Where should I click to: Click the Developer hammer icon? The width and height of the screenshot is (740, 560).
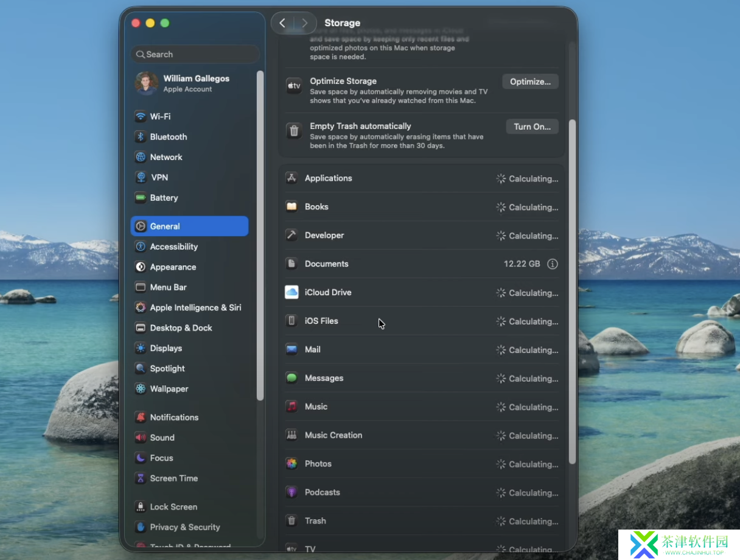pyautogui.click(x=291, y=235)
